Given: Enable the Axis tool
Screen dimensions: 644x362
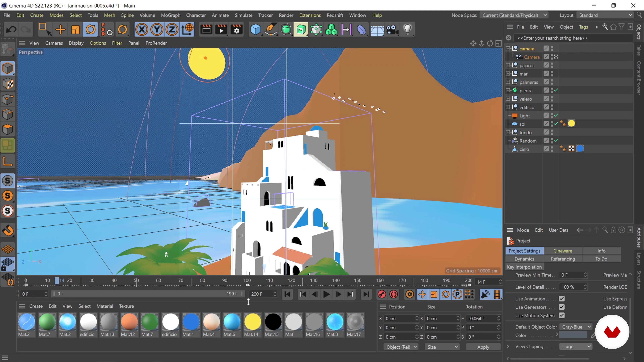Looking at the screenshot, I should click(x=8, y=161).
